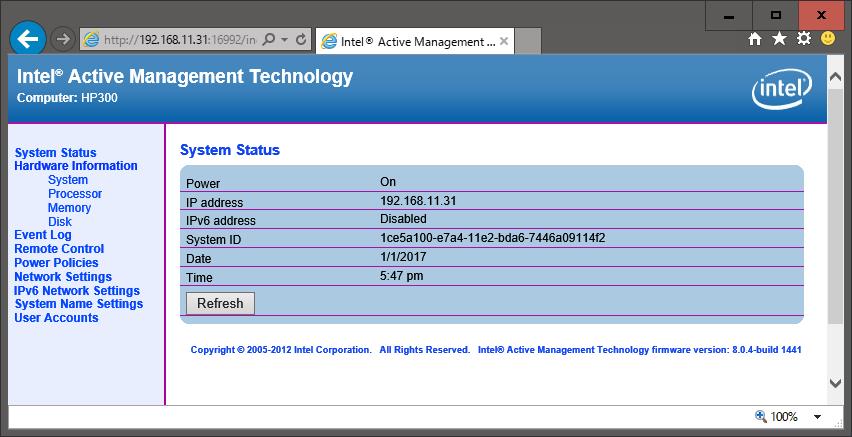The width and height of the screenshot is (852, 437).
Task: Click the System Status page heading
Action: click(x=230, y=150)
